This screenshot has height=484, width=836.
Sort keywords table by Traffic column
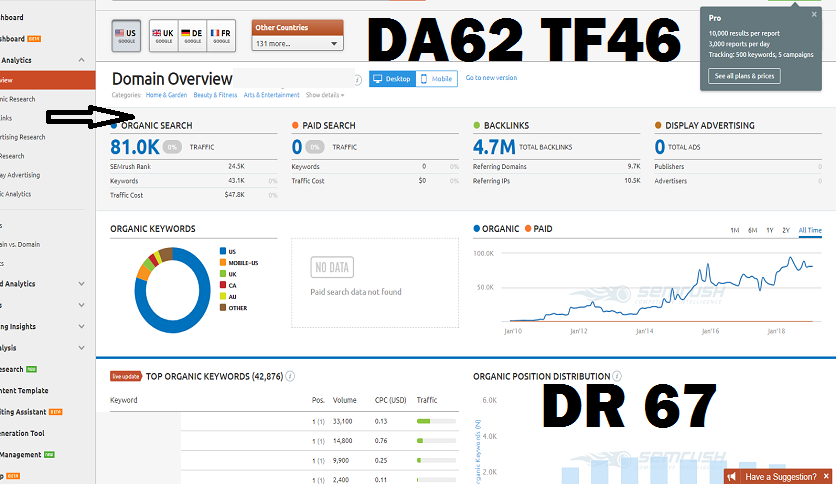[x=427, y=400]
